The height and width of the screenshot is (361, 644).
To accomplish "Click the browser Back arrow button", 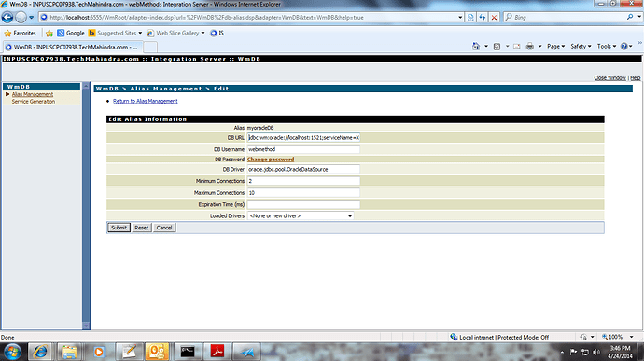I will [x=7, y=17].
